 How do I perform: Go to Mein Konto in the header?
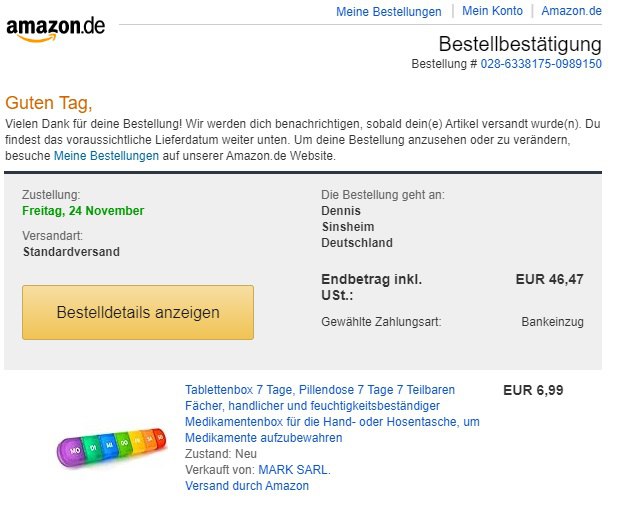(492, 12)
